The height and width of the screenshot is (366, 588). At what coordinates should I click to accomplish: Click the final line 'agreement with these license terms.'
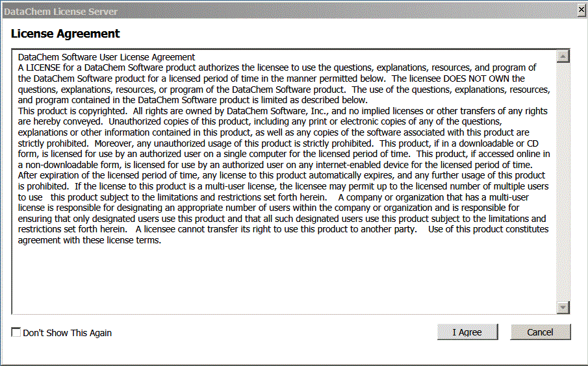(90, 240)
